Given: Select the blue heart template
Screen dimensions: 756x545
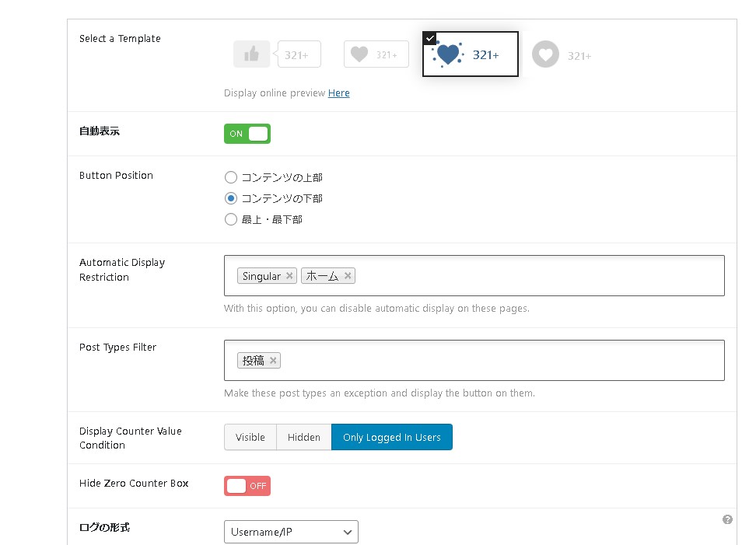Looking at the screenshot, I should [470, 54].
